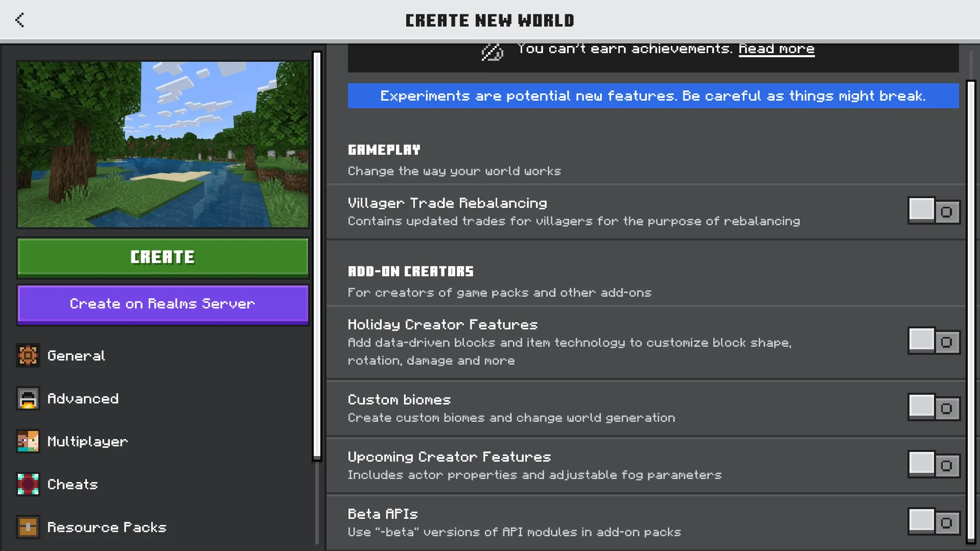This screenshot has height=551, width=980.
Task: Open the Resource Packs tab
Action: pos(162,527)
